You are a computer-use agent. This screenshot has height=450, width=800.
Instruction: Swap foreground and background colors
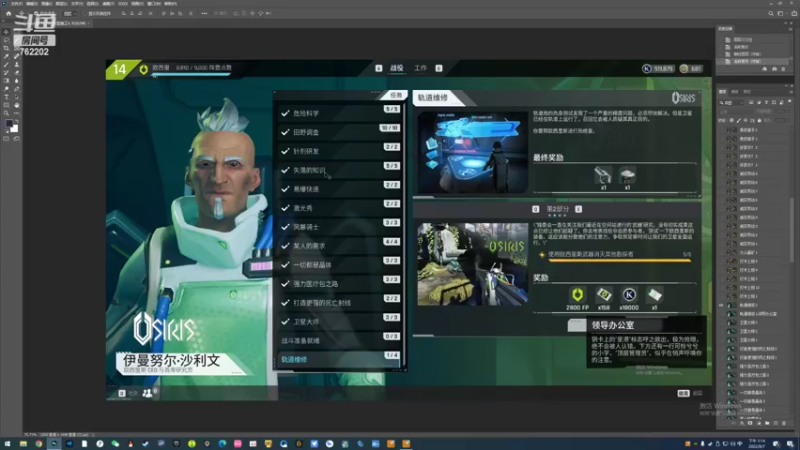coord(16,121)
